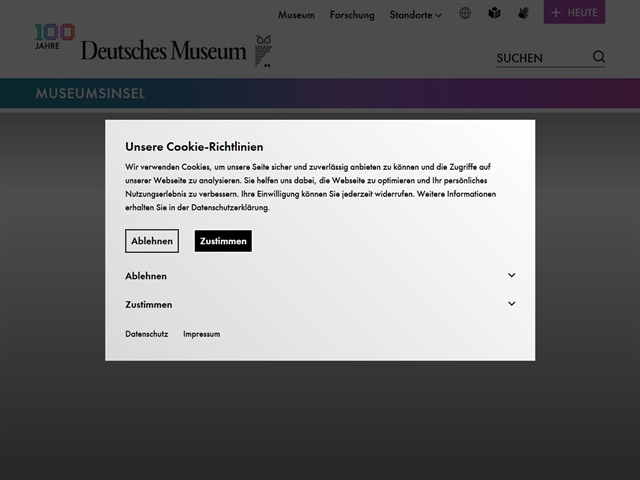
Task: Click the 100 Jahre anniversary logo
Action: point(55,37)
